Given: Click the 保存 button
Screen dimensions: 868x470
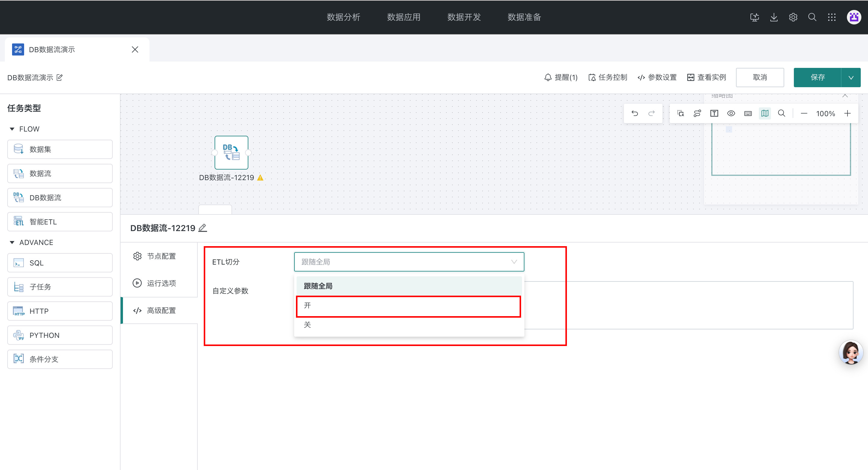Looking at the screenshot, I should [x=817, y=78].
